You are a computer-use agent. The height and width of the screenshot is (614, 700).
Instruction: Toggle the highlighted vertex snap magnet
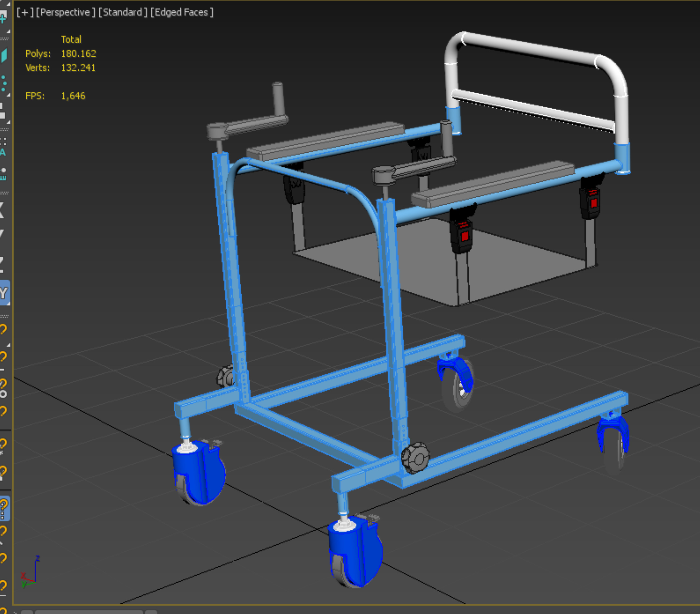pos(4,508)
